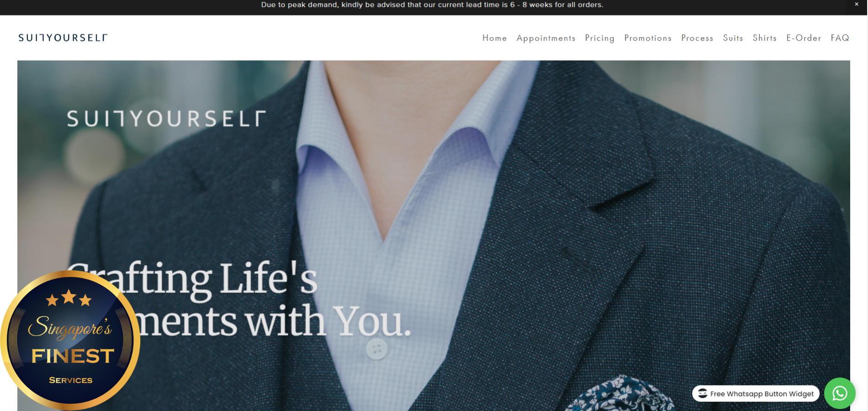868x411 pixels.
Task: Click the white SUITYOURSELF logo on the hero image
Action: click(166, 118)
